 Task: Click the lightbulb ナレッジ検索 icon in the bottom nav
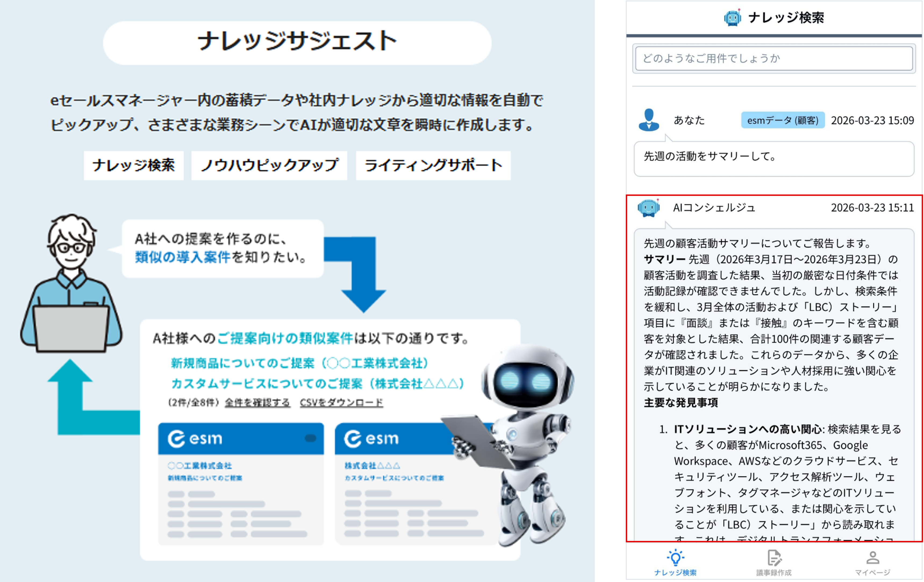click(675, 558)
